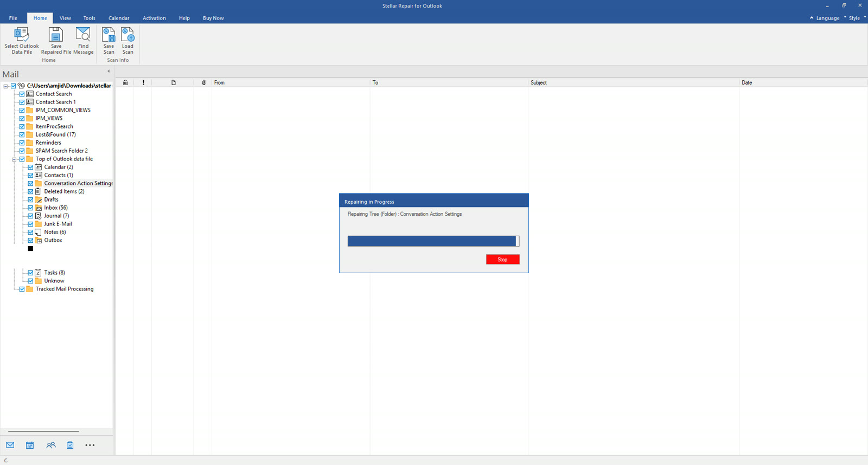Switch to the View tab
The height and width of the screenshot is (465, 868).
(x=65, y=18)
